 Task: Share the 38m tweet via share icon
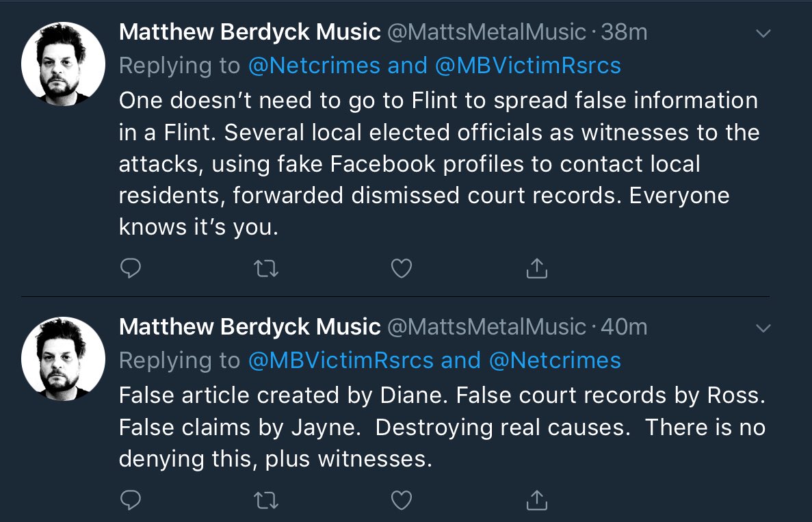[537, 267]
